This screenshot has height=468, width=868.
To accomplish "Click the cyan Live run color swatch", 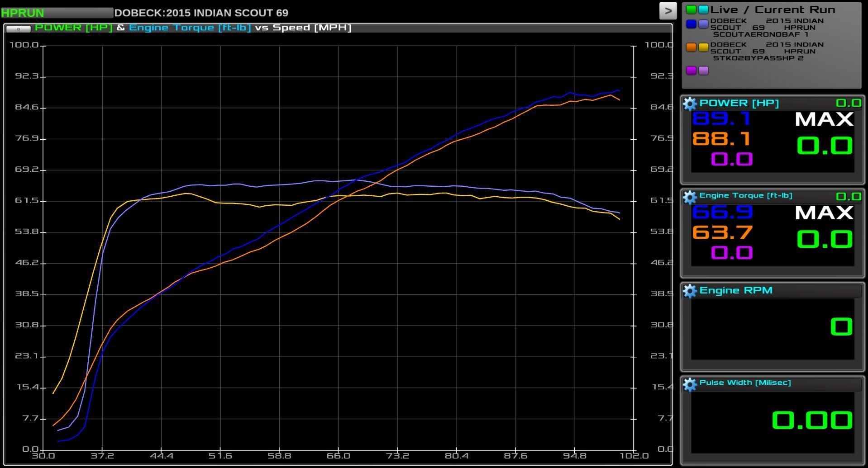I will 703,9.
